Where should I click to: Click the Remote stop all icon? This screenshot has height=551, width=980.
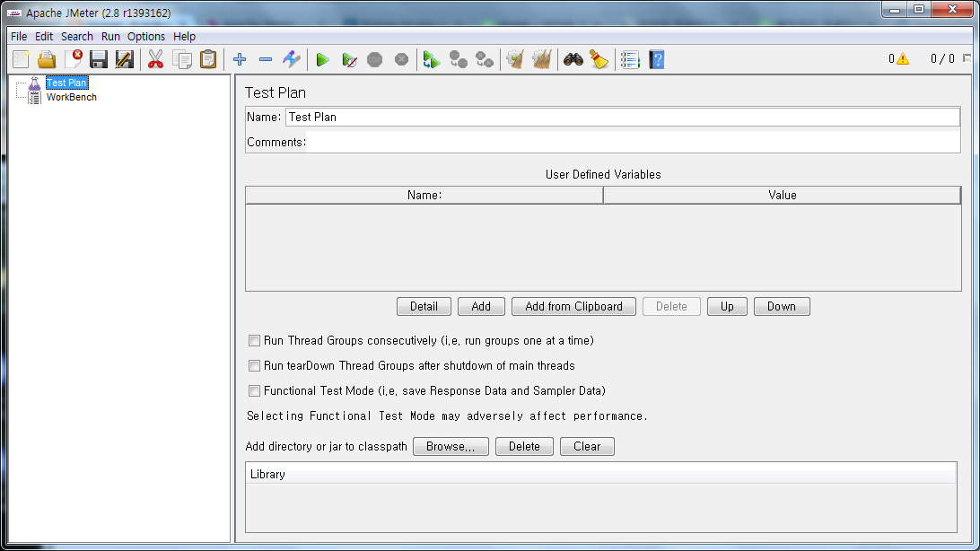[x=458, y=59]
